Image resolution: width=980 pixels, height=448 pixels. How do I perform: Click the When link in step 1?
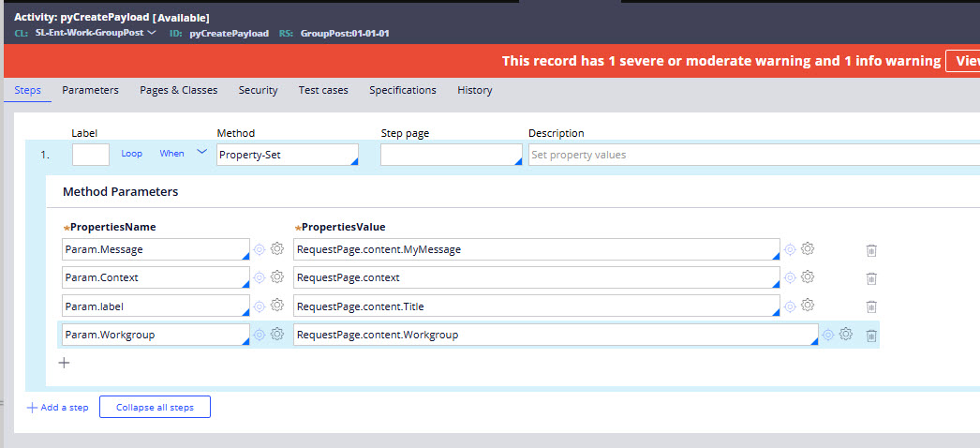pos(171,153)
